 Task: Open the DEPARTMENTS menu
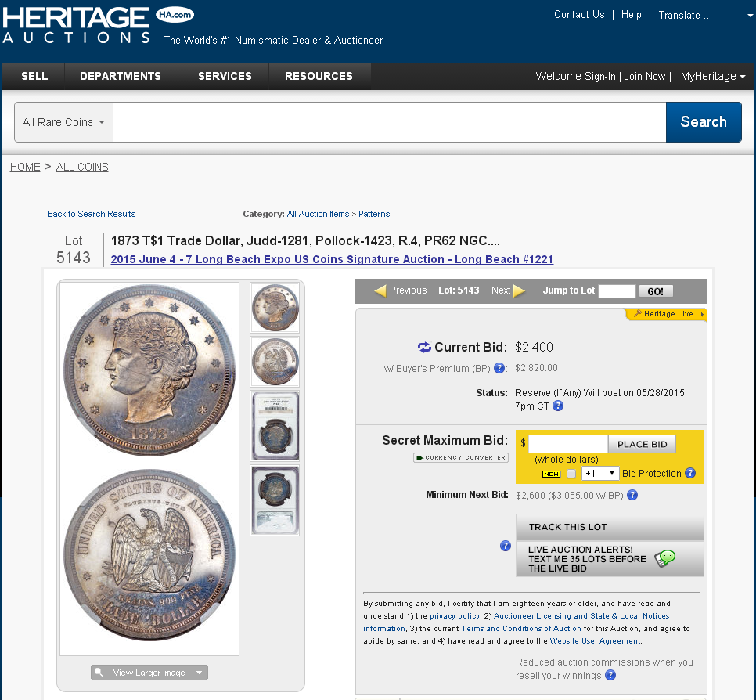[121, 76]
